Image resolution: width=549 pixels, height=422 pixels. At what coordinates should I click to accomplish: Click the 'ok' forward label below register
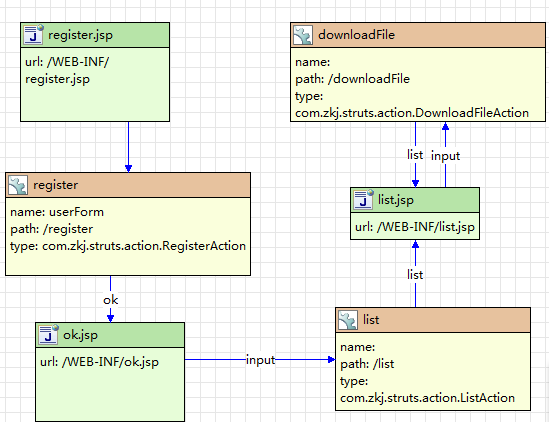(111, 300)
